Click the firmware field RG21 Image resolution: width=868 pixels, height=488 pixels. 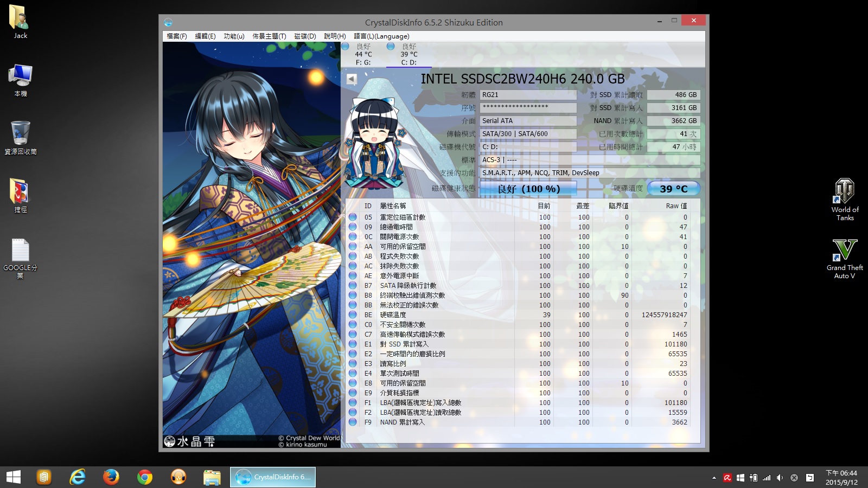pyautogui.click(x=528, y=95)
